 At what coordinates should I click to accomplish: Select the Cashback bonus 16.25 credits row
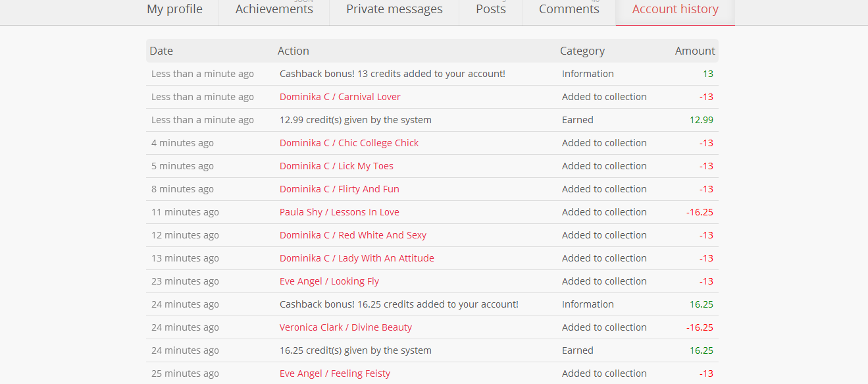pos(432,304)
